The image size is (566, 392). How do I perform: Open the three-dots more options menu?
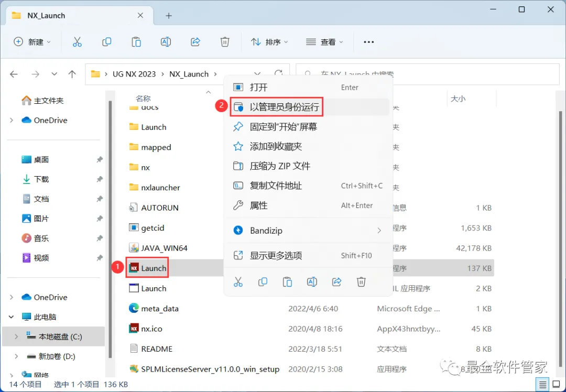tap(368, 42)
